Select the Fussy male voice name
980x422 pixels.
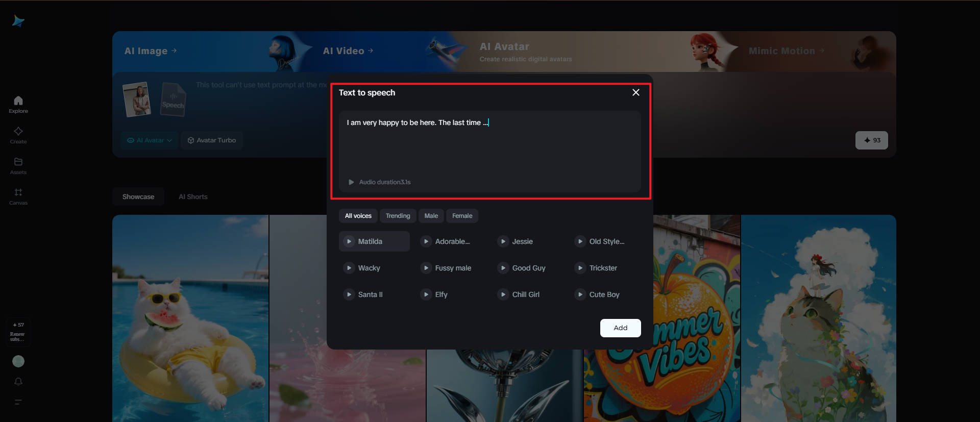pyautogui.click(x=453, y=268)
